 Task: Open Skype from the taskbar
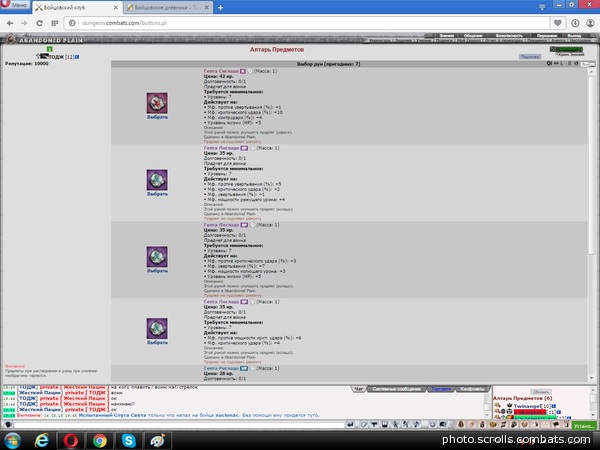point(129,441)
